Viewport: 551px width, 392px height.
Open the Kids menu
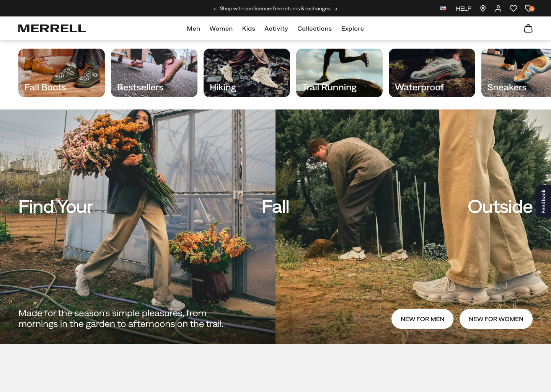249,29
